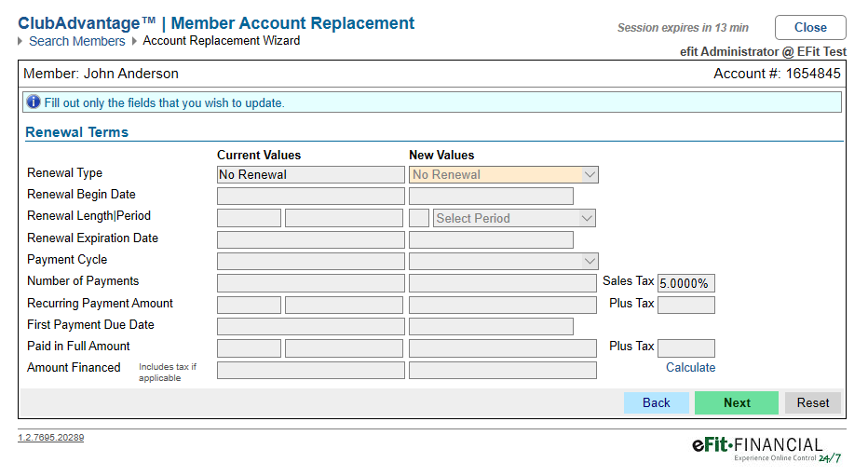Viewport: 868px width, 476px height.
Task: Click the current Renewal Type value field
Action: (x=310, y=174)
